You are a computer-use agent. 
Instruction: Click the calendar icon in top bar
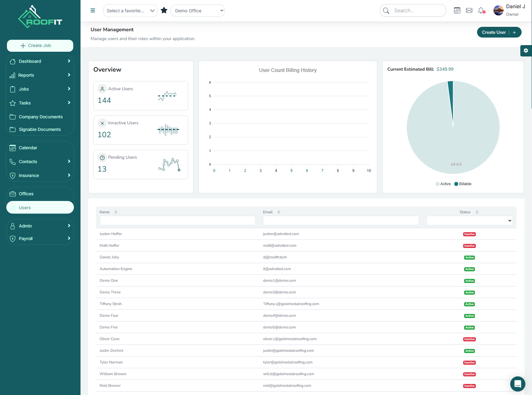pos(457,10)
